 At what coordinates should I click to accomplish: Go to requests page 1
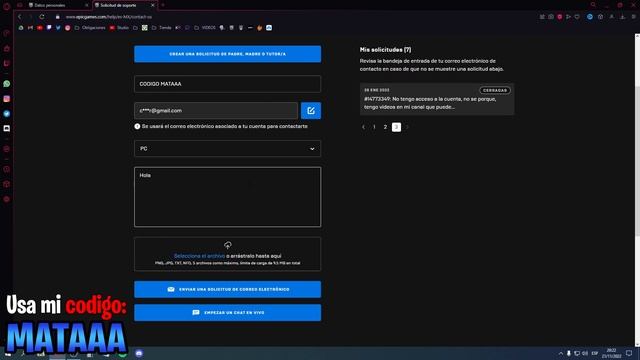(374, 127)
